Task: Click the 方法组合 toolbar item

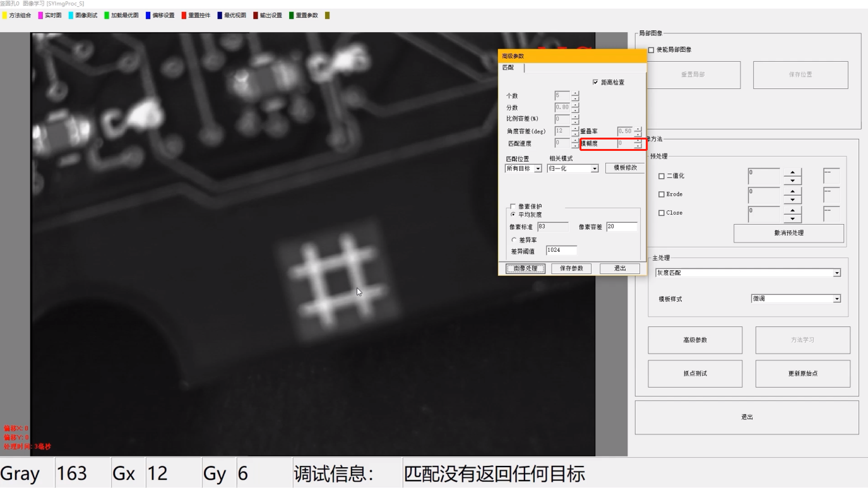Action: coord(20,15)
